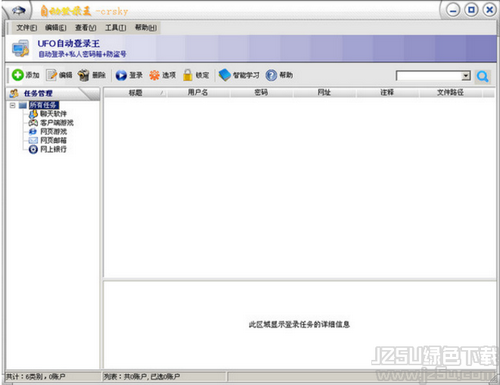Click the 自动登录+私人密码箱+防盗号 subtitle text

tap(82, 54)
